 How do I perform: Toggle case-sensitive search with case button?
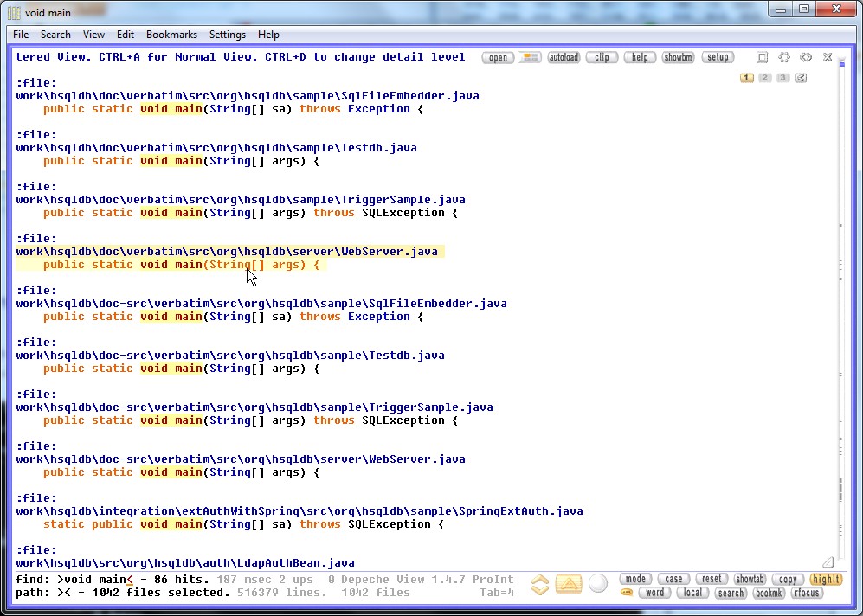673,579
